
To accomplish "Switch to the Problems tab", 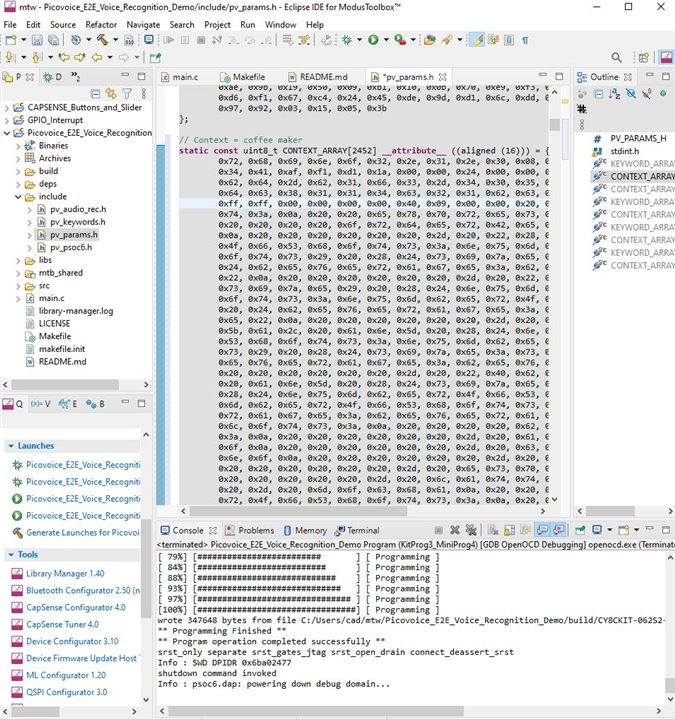I will 255,530.
